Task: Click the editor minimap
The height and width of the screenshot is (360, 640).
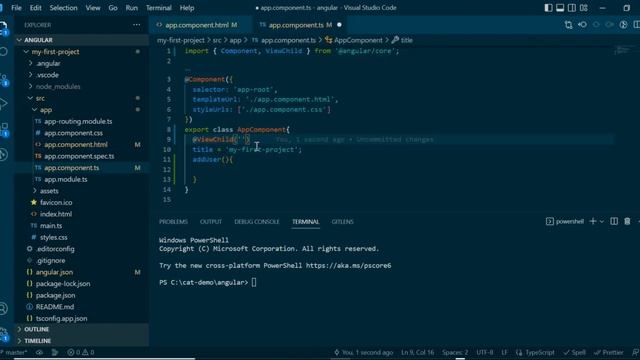Action: click(624, 51)
